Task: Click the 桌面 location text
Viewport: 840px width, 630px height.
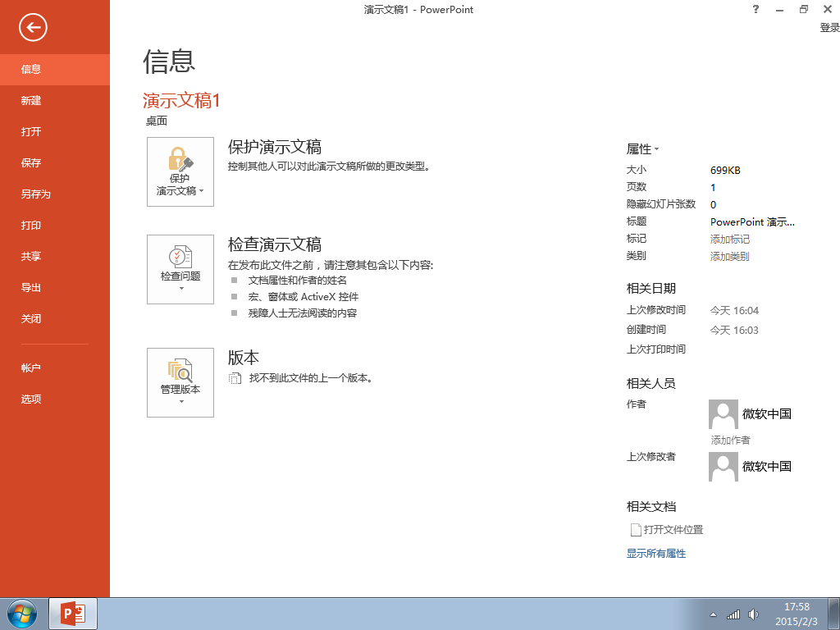Action: [x=157, y=121]
